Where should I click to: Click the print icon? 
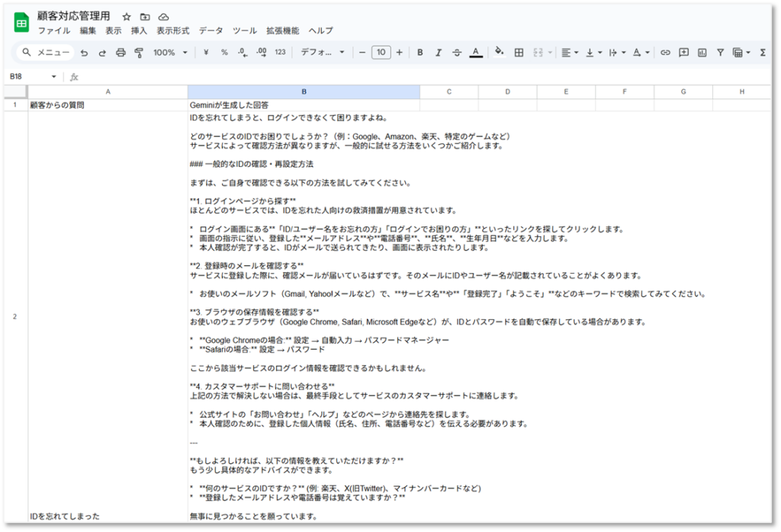coord(121,53)
